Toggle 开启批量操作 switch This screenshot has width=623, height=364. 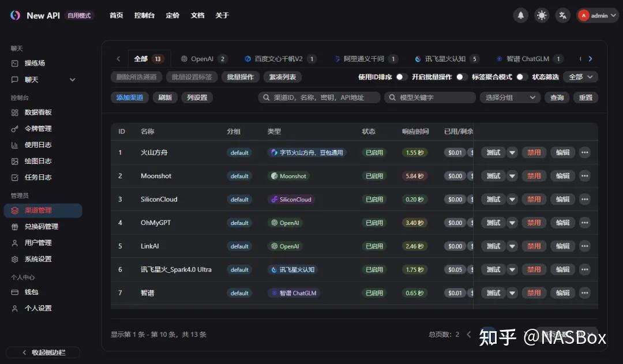pyautogui.click(x=461, y=77)
